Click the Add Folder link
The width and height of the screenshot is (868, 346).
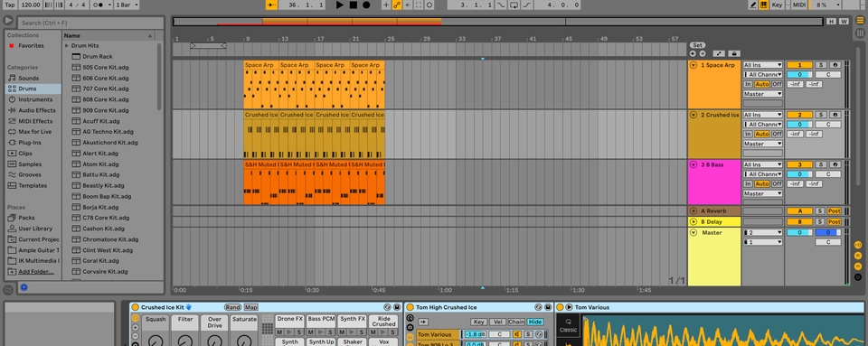[x=36, y=271]
